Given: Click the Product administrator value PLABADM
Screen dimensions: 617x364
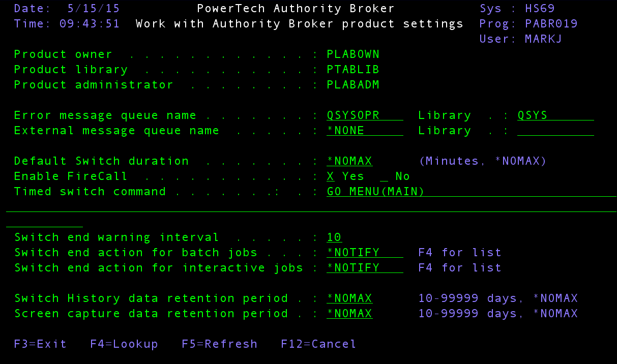Looking at the screenshot, I should click(354, 85).
